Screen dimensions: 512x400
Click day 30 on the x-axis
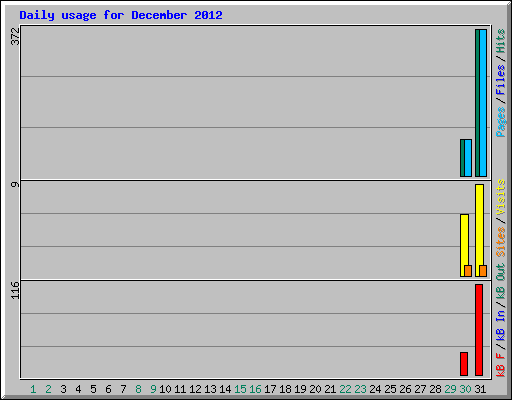(465, 389)
